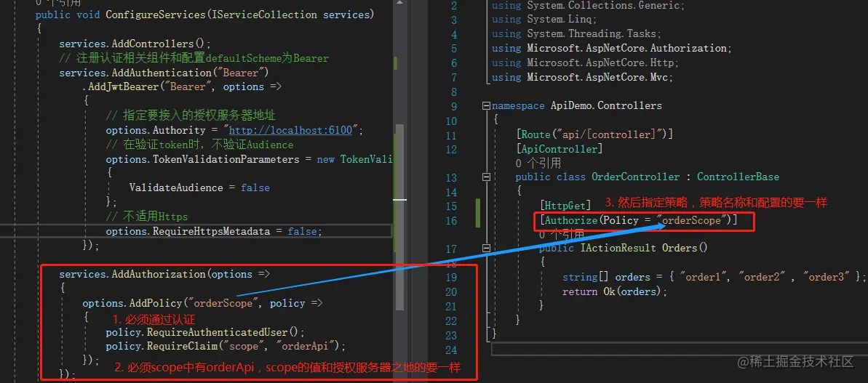Screen dimensions: 868x383
Task: Click 'using Microsoft.AspNetCore.Http;' line
Action: (x=586, y=63)
